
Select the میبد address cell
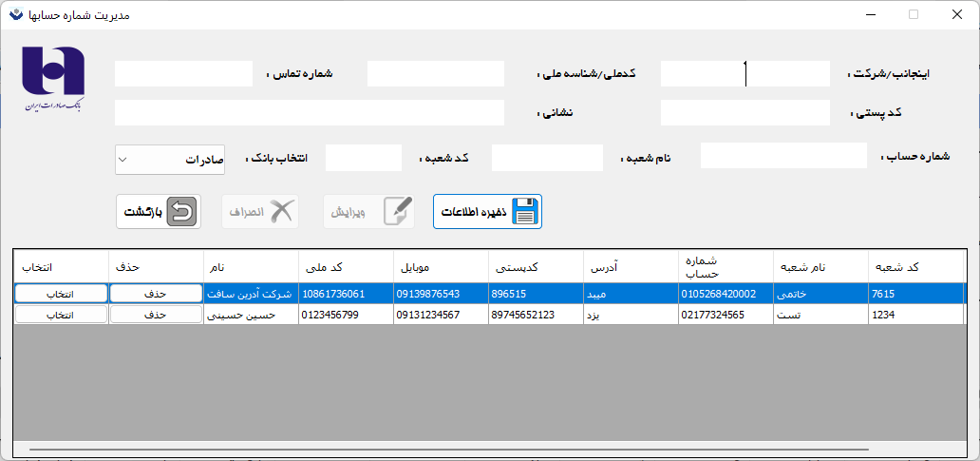pyautogui.click(x=631, y=294)
